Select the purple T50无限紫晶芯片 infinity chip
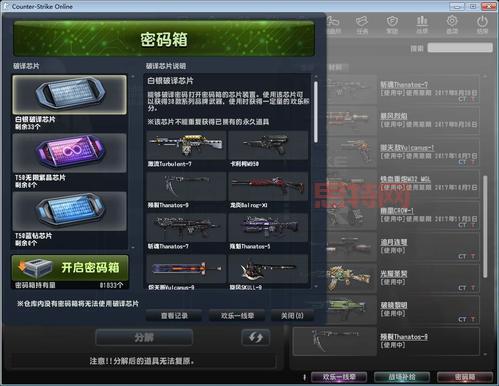The height and width of the screenshot is (386, 499). (70, 153)
